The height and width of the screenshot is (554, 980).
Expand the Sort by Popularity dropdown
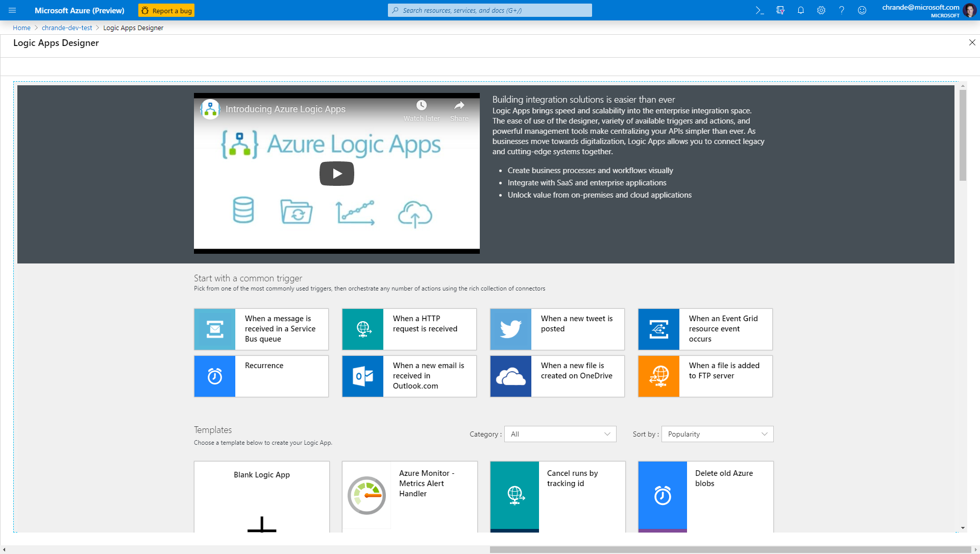718,434
